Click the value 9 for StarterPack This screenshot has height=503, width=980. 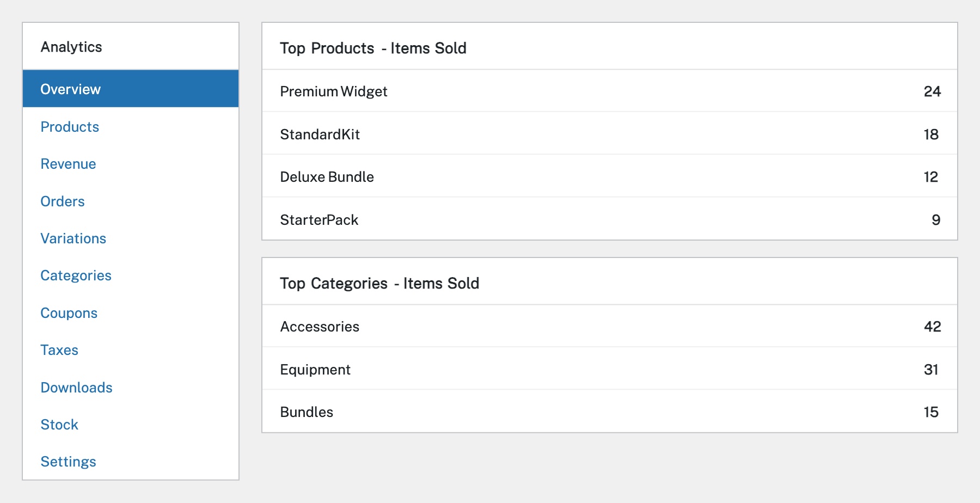tap(936, 220)
